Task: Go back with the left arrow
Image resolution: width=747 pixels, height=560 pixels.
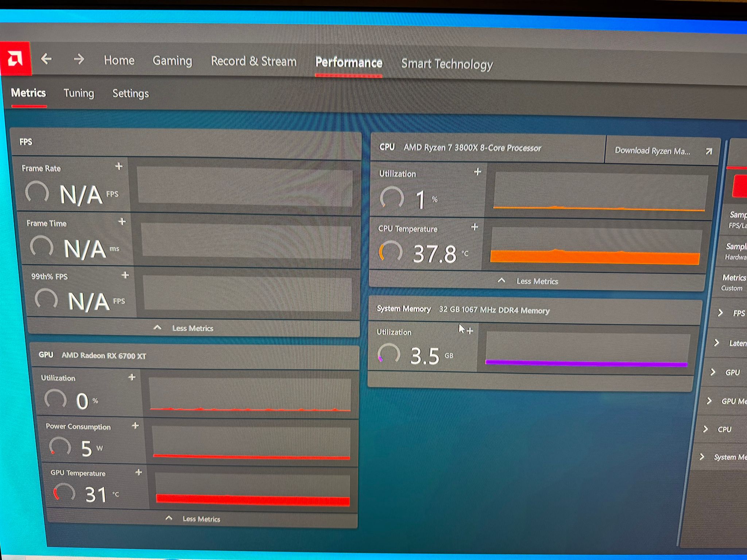Action: click(x=46, y=59)
